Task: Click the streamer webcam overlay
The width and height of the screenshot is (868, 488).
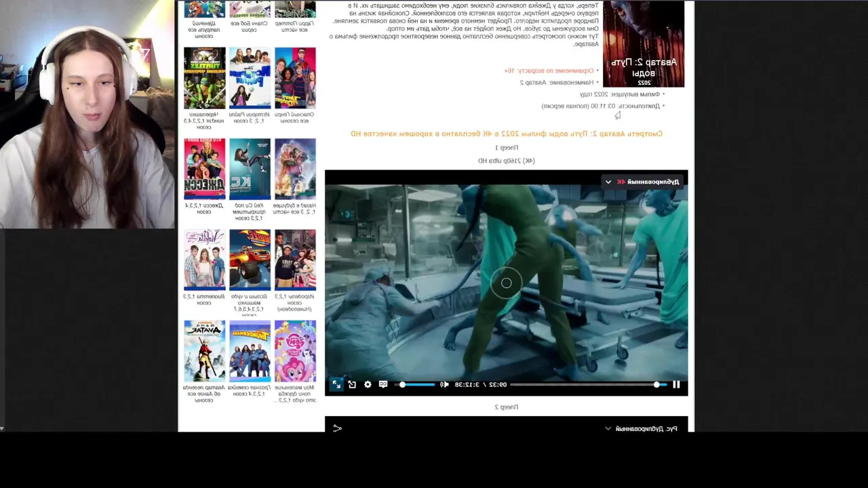Action: click(x=87, y=115)
